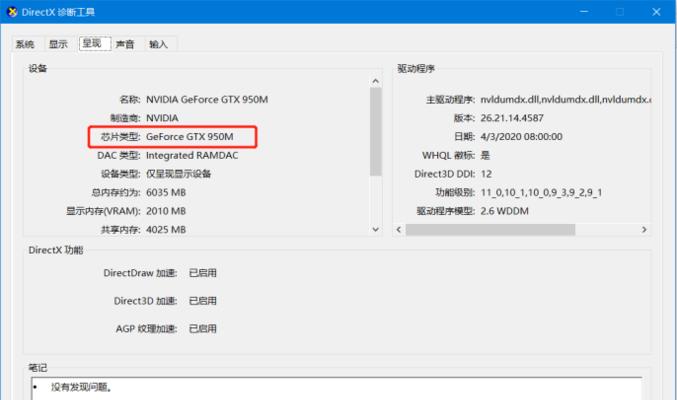Screen dimensions: 677x400
Task: Select chip type value GeForce GTX 950M
Action: pos(190,137)
